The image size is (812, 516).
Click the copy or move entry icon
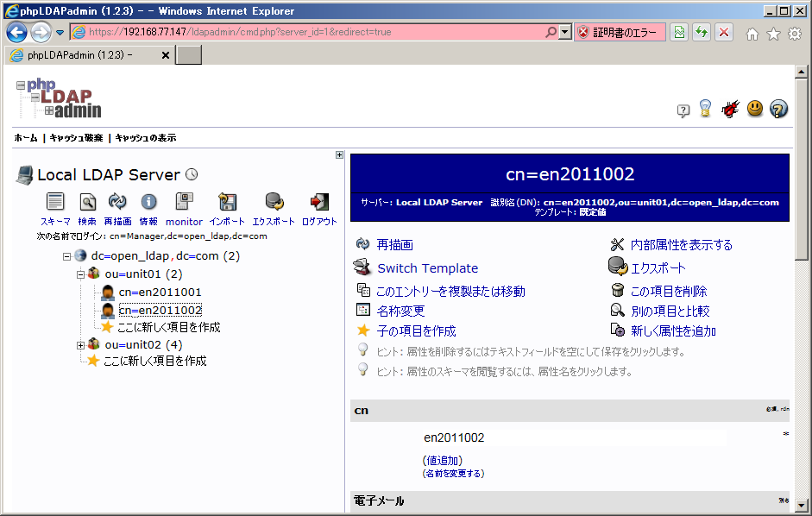[363, 290]
